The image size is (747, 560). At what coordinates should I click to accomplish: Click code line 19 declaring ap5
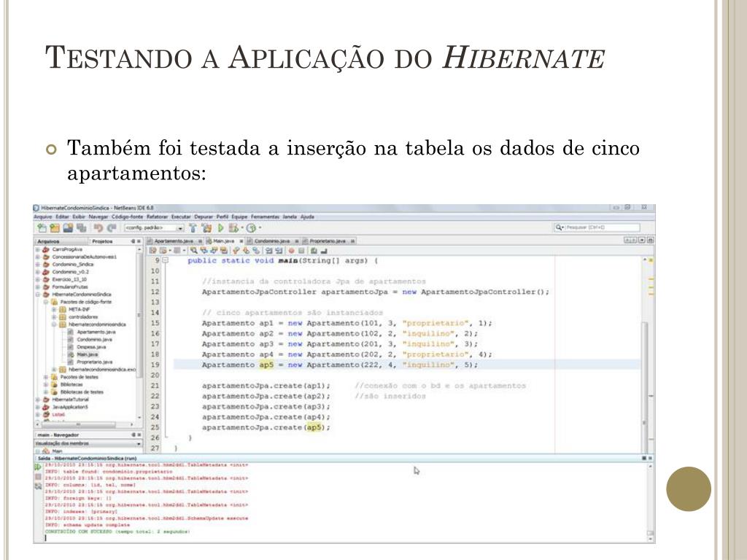340,365
